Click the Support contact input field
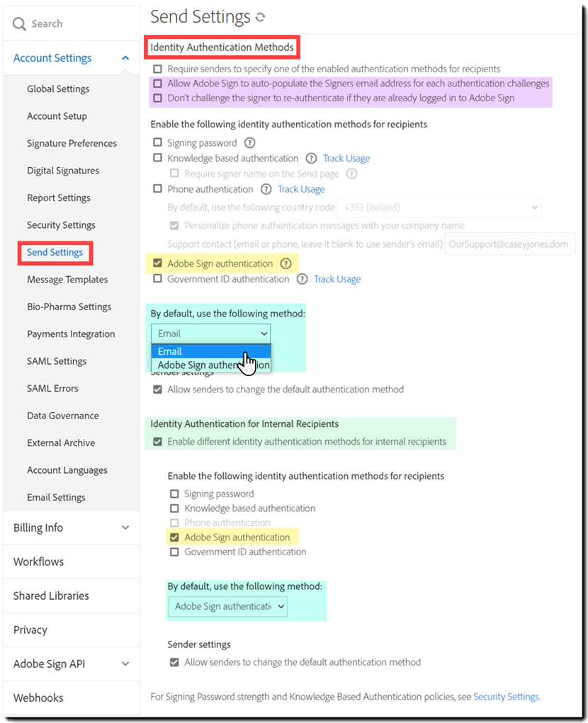The image size is (588, 723). click(510, 244)
